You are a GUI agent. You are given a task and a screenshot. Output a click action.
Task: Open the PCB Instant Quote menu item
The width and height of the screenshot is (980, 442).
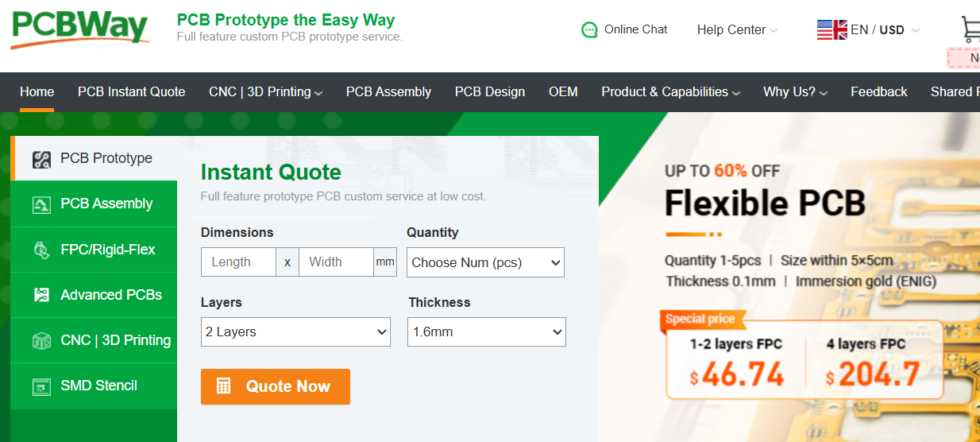point(131,92)
